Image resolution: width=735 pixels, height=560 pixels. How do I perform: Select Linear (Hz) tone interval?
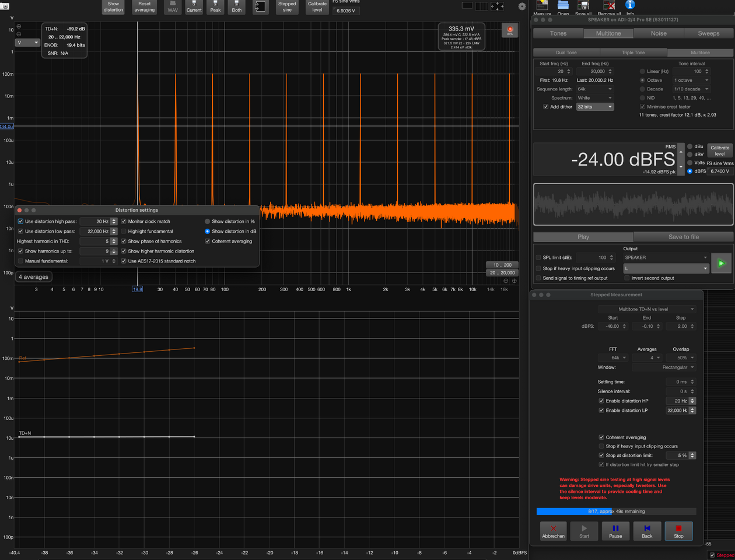(x=642, y=71)
